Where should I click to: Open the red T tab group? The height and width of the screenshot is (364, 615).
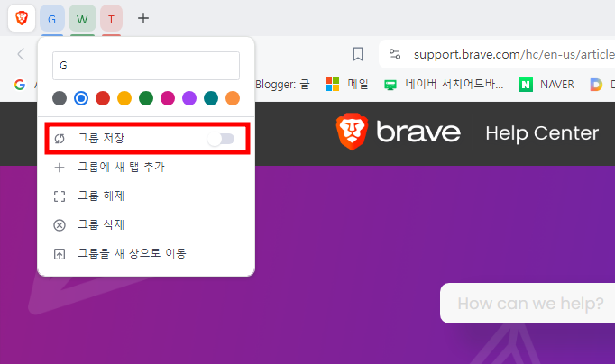pos(112,18)
